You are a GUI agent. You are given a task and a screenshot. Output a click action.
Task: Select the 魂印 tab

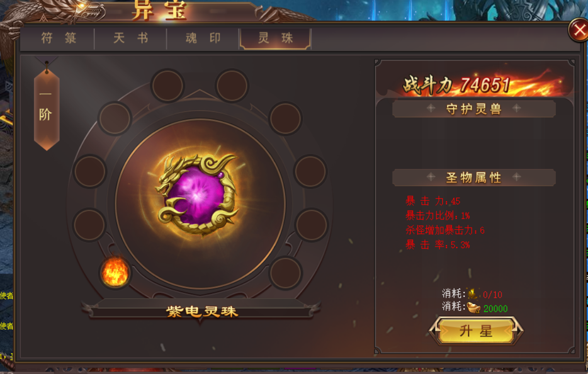[x=203, y=38]
